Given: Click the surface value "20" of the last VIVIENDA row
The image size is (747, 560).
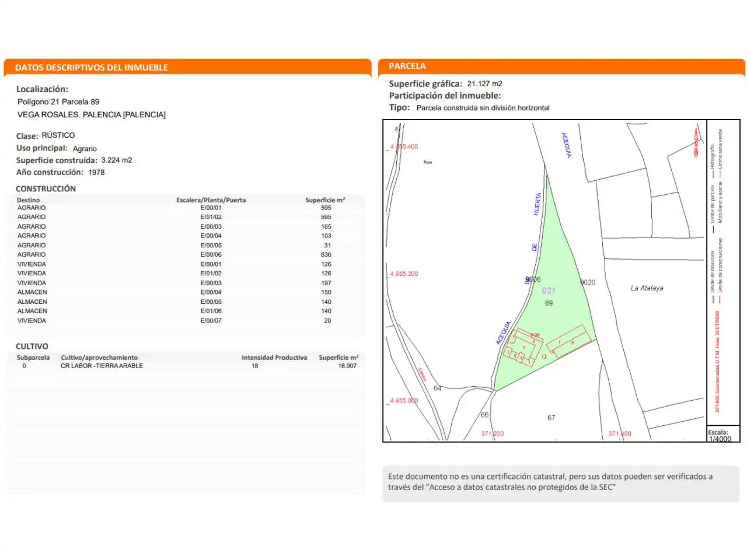Looking at the screenshot, I should pyautogui.click(x=327, y=320).
